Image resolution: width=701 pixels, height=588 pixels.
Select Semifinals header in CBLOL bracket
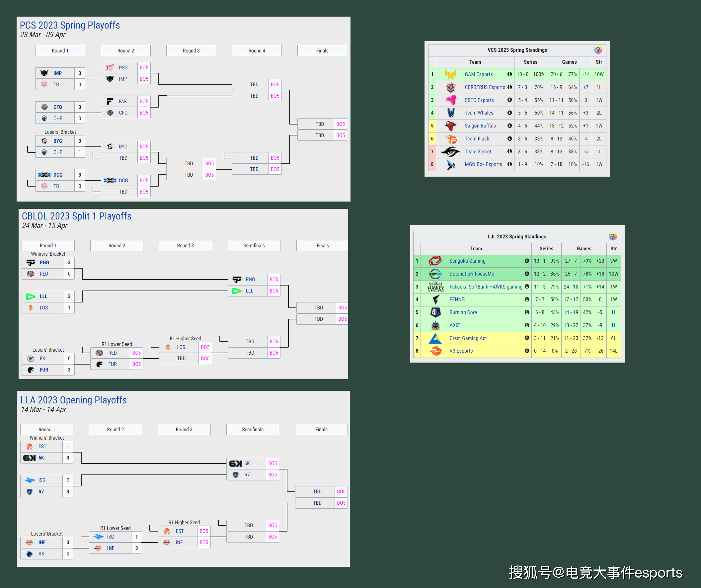click(x=254, y=245)
